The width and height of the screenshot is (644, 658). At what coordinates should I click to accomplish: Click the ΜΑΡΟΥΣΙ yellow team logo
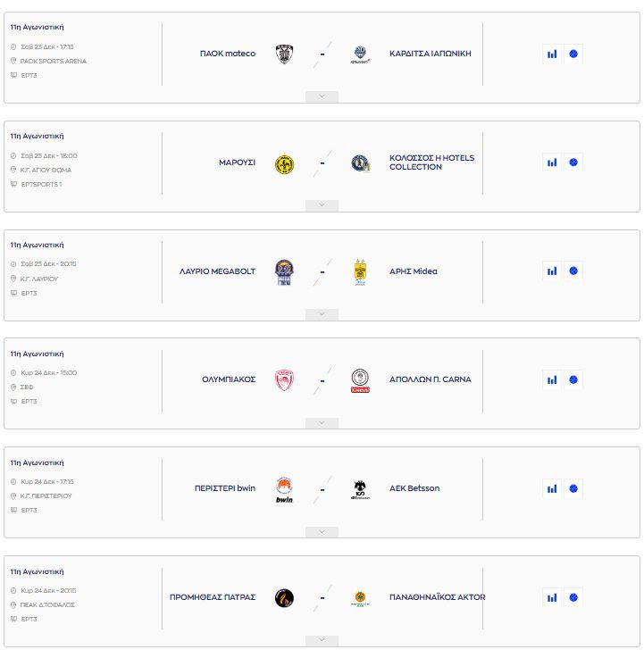284,163
